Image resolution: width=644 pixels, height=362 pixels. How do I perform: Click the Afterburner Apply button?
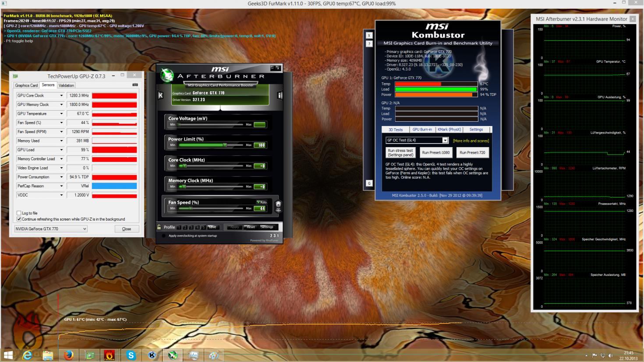point(235,227)
